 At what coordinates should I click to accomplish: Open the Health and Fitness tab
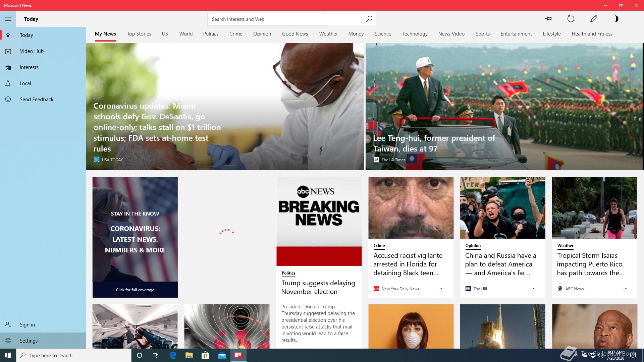tap(592, 34)
